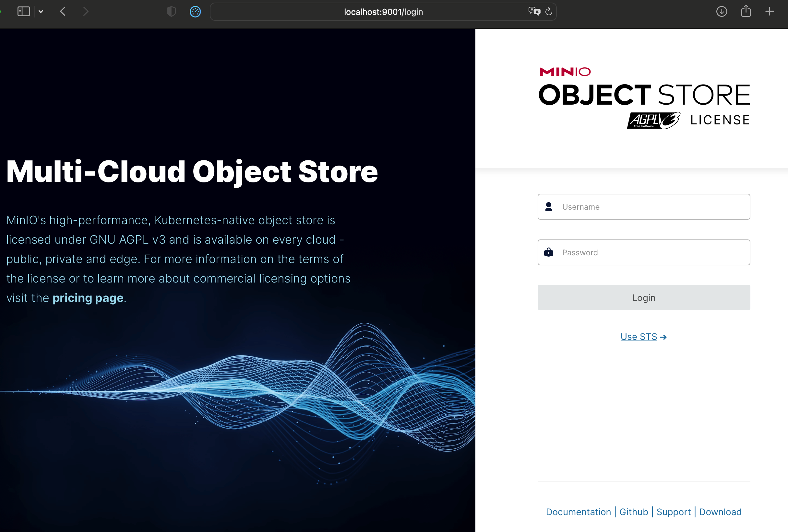This screenshot has height=532, width=788.
Task: Reload the page with refresh icon
Action: coord(549,12)
